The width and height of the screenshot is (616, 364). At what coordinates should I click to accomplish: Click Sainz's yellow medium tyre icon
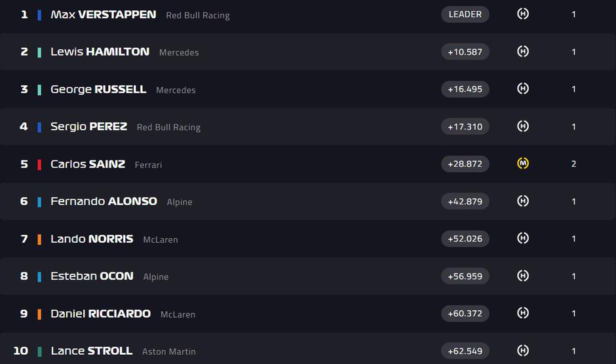[x=523, y=163]
